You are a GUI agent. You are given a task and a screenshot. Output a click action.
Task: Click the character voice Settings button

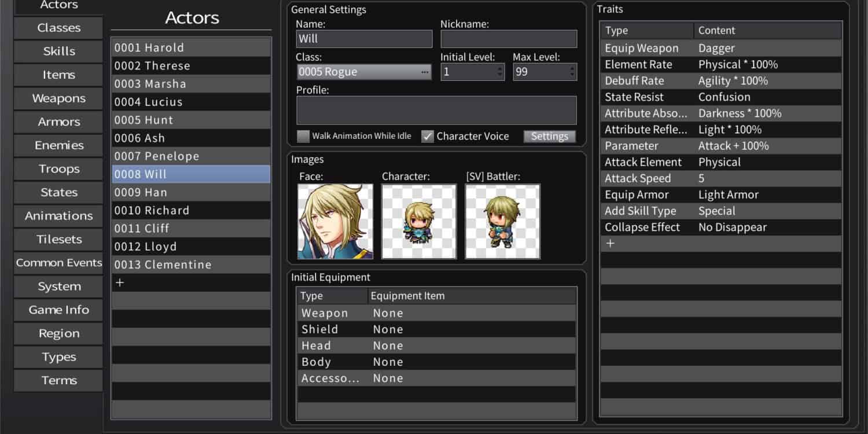tap(549, 137)
